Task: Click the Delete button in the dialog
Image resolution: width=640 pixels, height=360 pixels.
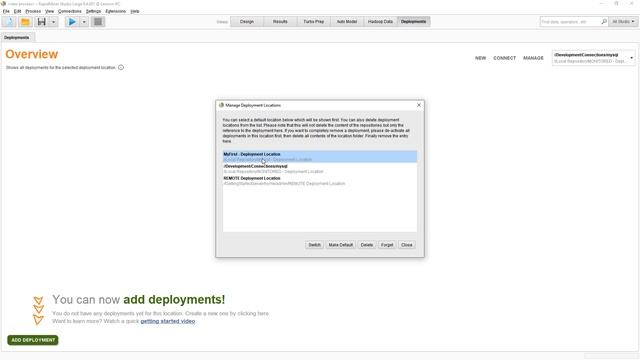Action: pos(367,245)
